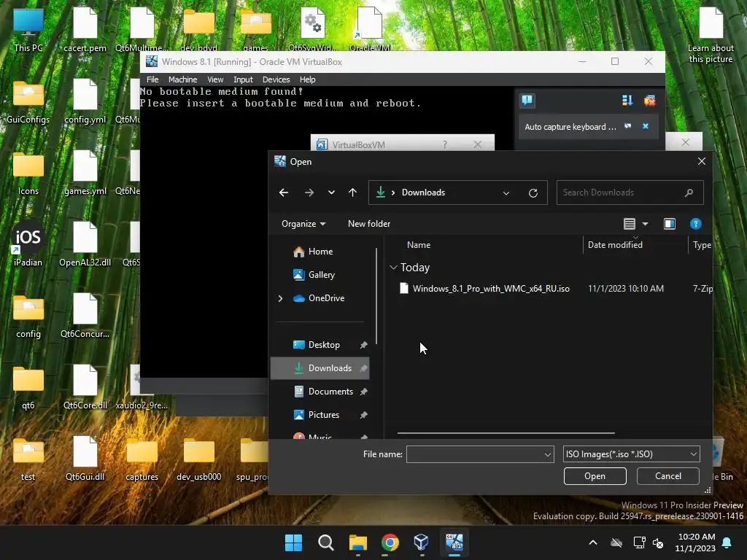Image resolution: width=747 pixels, height=560 pixels.
Task: Click the flag icon on Auto capture notification
Action: pyautogui.click(x=628, y=126)
